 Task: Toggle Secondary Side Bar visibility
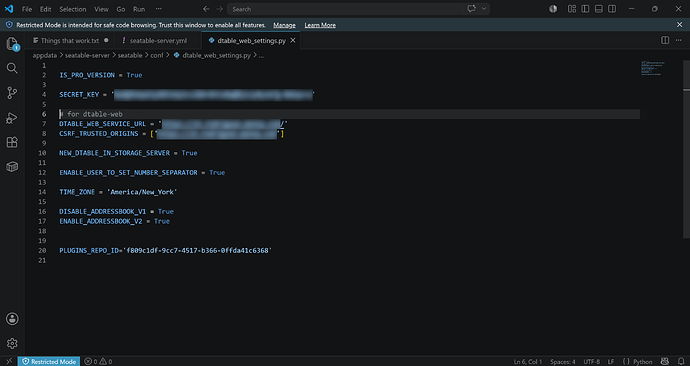coord(612,9)
